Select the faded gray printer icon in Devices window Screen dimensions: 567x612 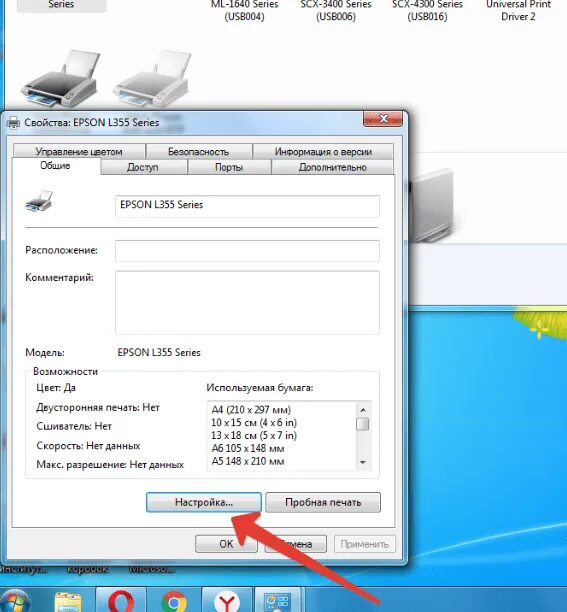(153, 78)
